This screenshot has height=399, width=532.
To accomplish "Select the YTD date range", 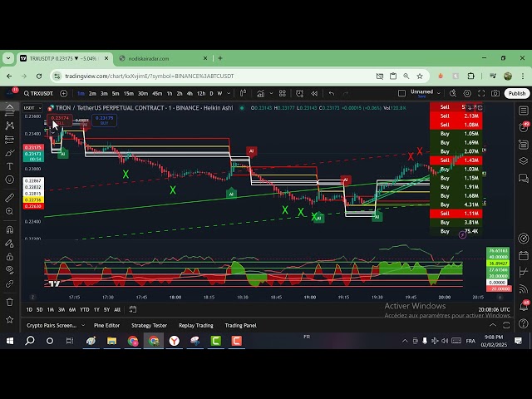I will pyautogui.click(x=84, y=309).
